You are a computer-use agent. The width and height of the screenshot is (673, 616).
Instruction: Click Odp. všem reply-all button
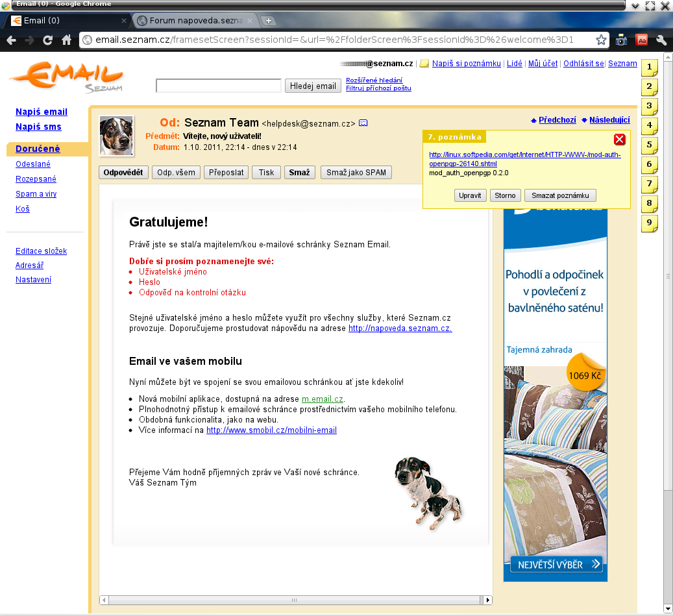(176, 173)
